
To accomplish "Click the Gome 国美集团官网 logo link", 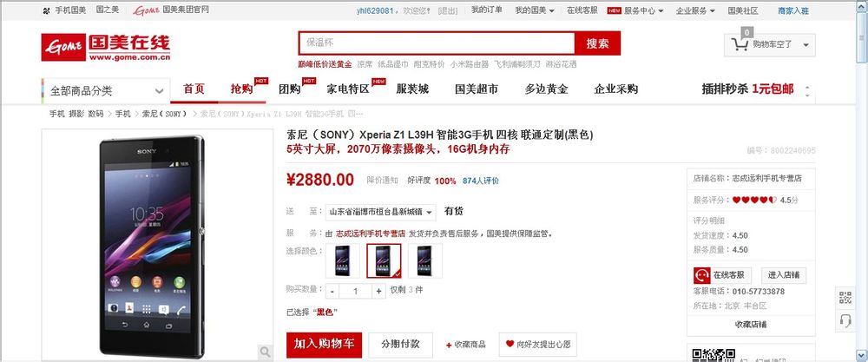I will click(x=171, y=10).
